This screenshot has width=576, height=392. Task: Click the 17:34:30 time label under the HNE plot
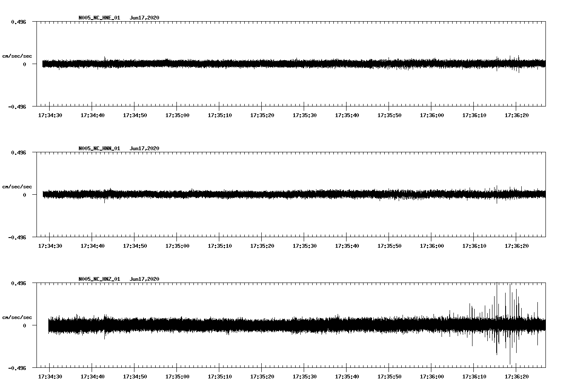[50, 115]
